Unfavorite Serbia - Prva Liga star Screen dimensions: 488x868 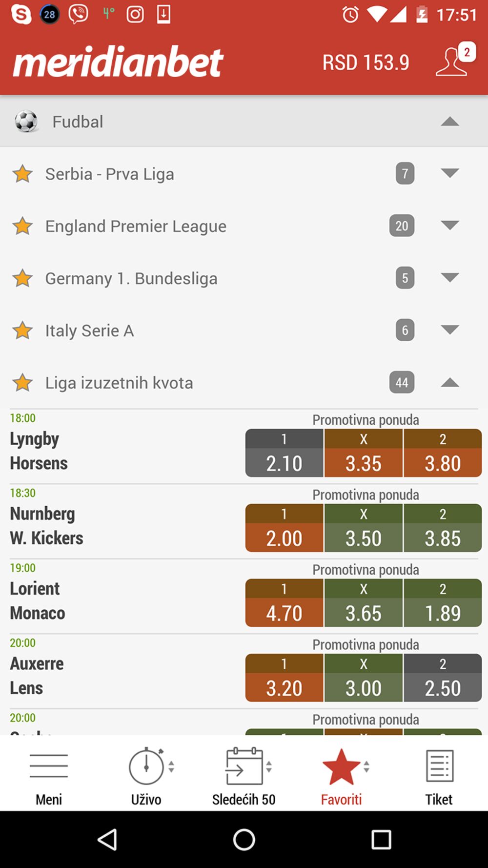[x=22, y=174]
